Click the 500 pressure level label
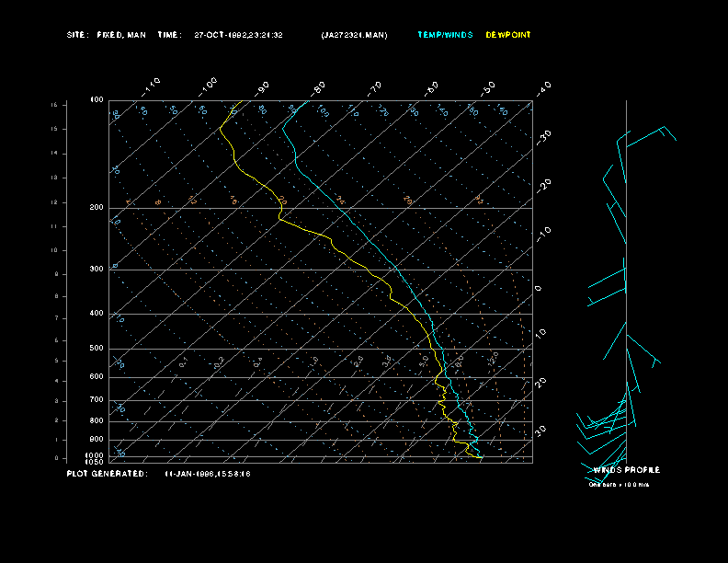 [97, 349]
